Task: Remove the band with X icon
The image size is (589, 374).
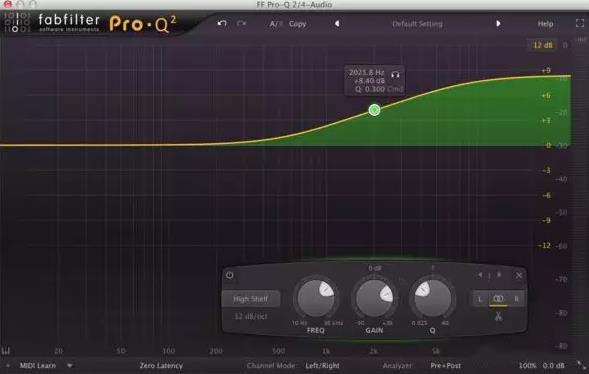Action: pyautogui.click(x=519, y=275)
